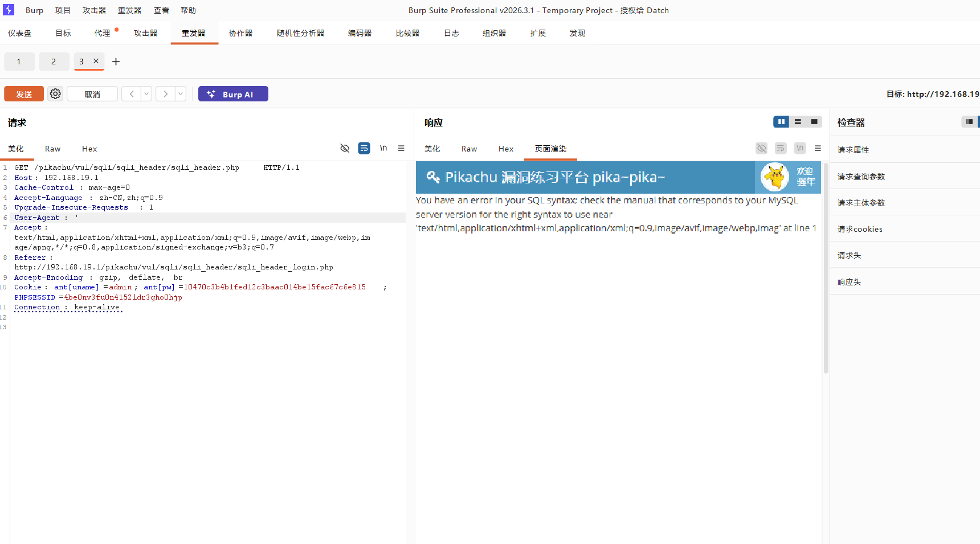Viewport: 980px width, 544px height.
Task: Expand 请求查询参数 section in Inspector
Action: (905, 177)
